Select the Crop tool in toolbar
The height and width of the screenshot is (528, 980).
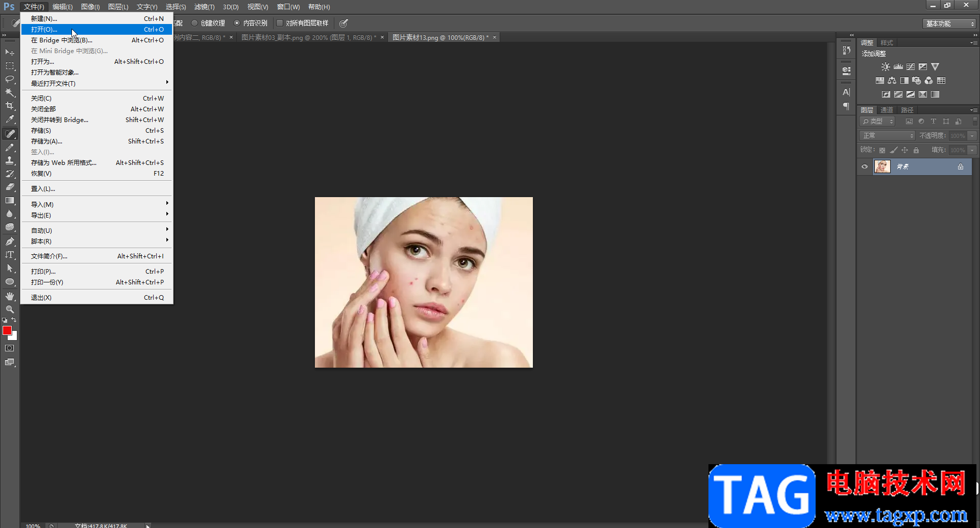pos(10,106)
